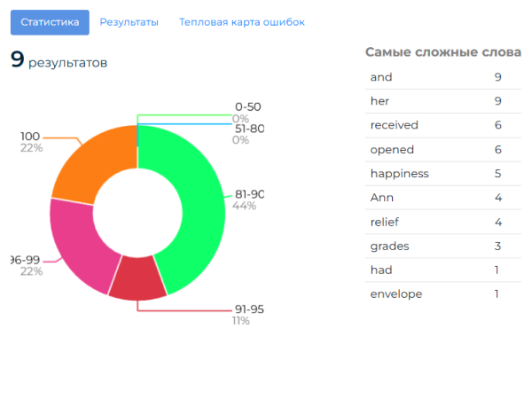The image size is (532, 400).
Task: Click the 'envelope' word entry
Action: coord(396,294)
